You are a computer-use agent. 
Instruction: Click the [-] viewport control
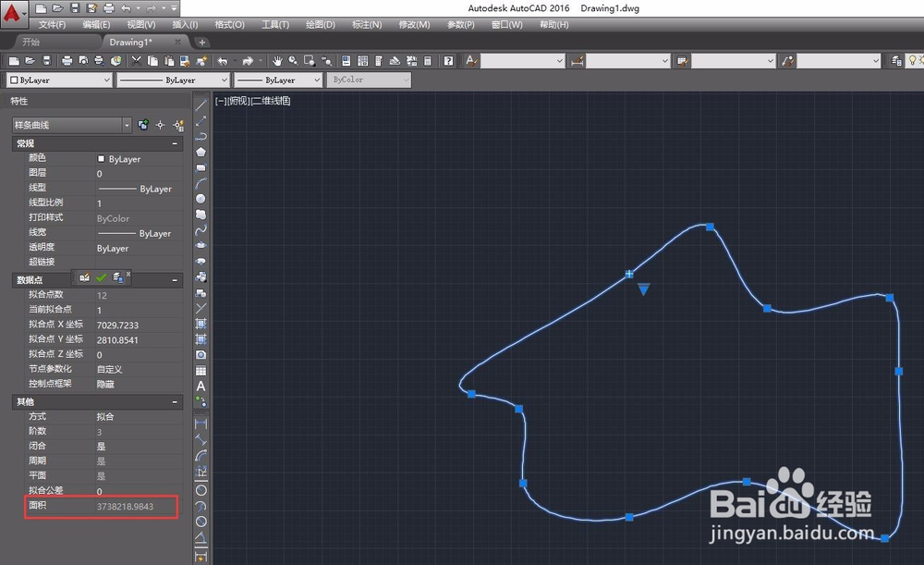[221, 101]
